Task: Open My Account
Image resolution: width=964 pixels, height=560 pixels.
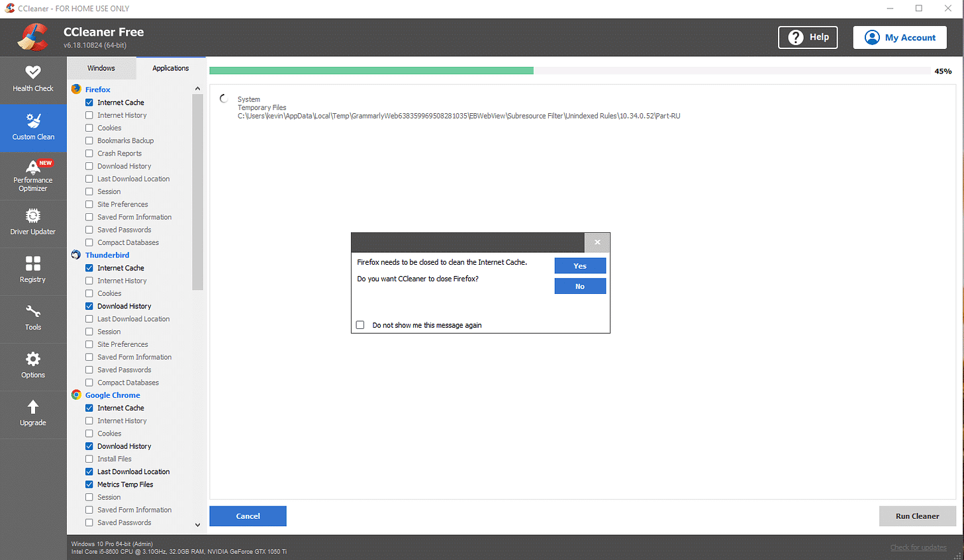Action: coord(900,38)
